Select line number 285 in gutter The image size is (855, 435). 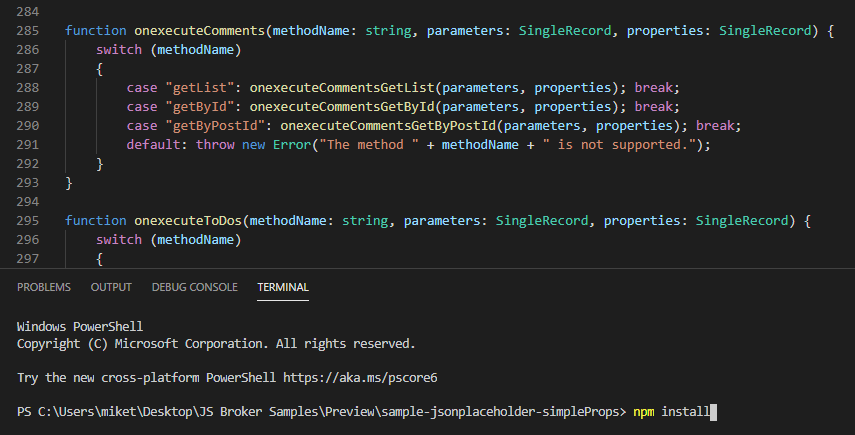pos(28,31)
